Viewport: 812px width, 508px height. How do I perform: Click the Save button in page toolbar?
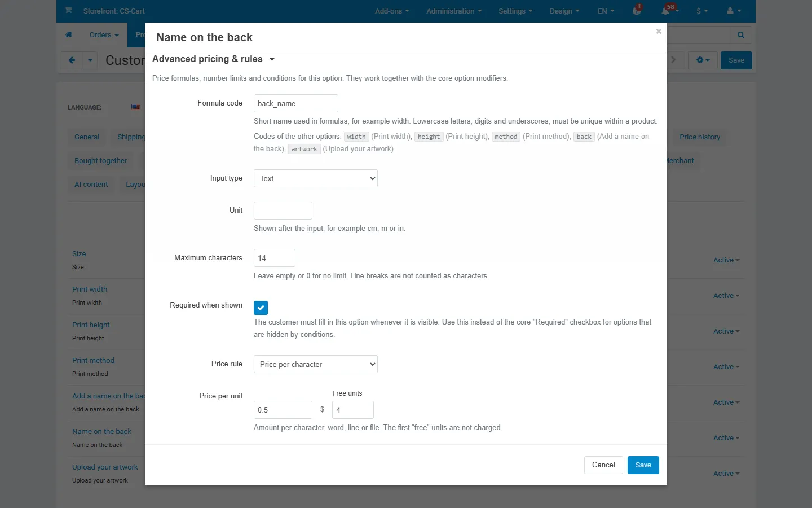pos(736,60)
